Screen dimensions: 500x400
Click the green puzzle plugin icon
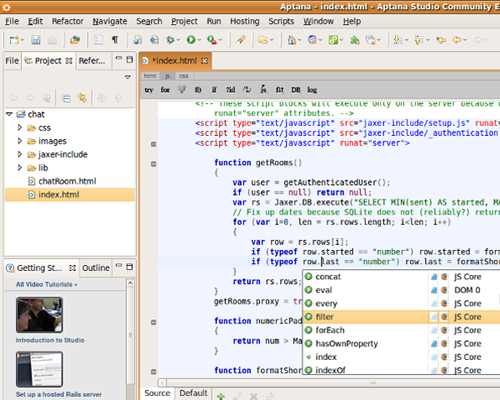coord(355,40)
